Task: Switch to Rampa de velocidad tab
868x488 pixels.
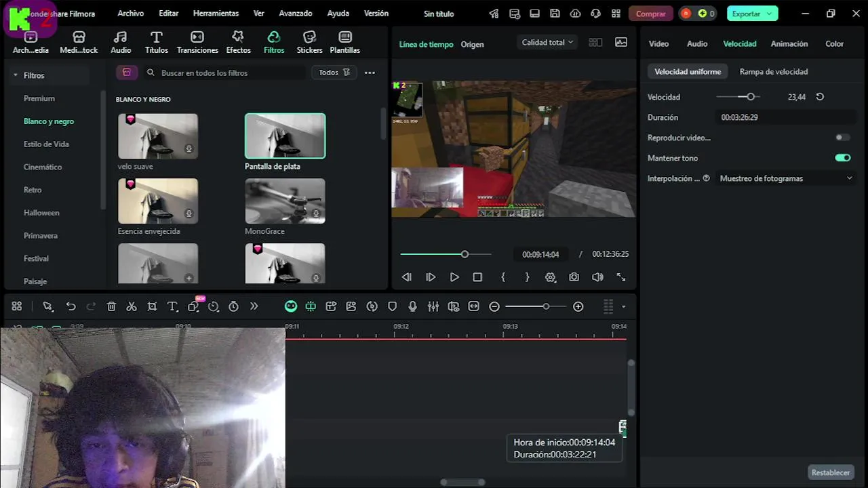Action: [773, 71]
